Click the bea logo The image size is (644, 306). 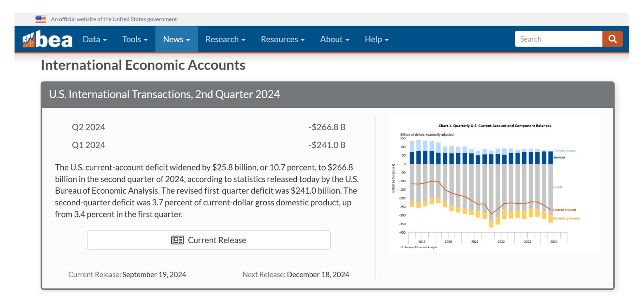(x=47, y=40)
